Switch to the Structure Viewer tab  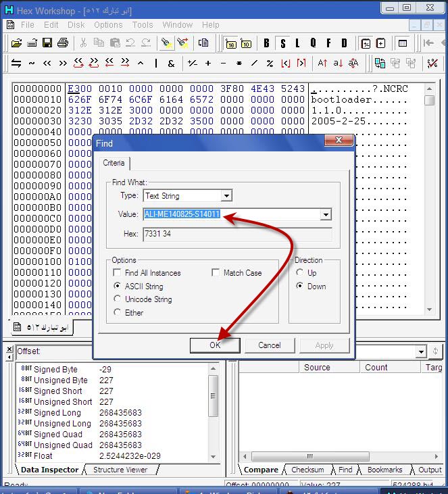pos(121,470)
